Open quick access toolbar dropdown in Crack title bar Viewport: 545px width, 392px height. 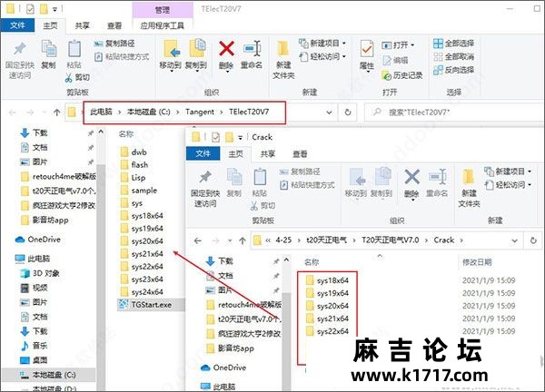tap(240, 138)
